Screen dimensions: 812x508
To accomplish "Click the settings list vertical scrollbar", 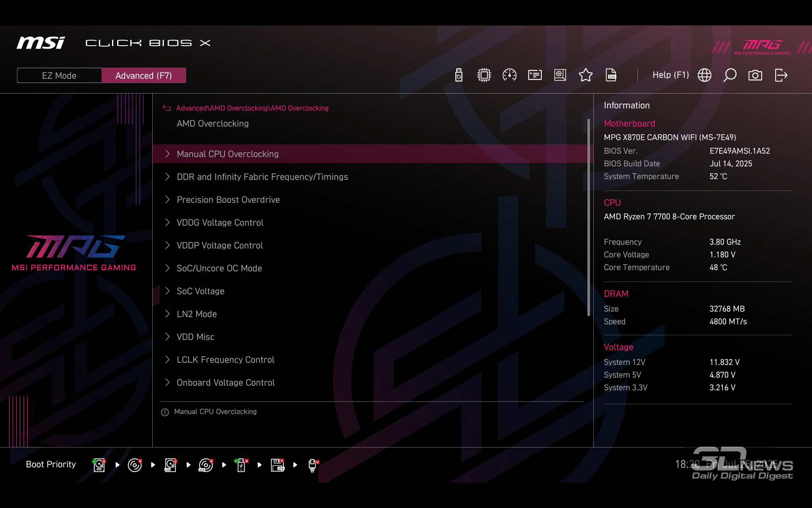I will click(589, 217).
